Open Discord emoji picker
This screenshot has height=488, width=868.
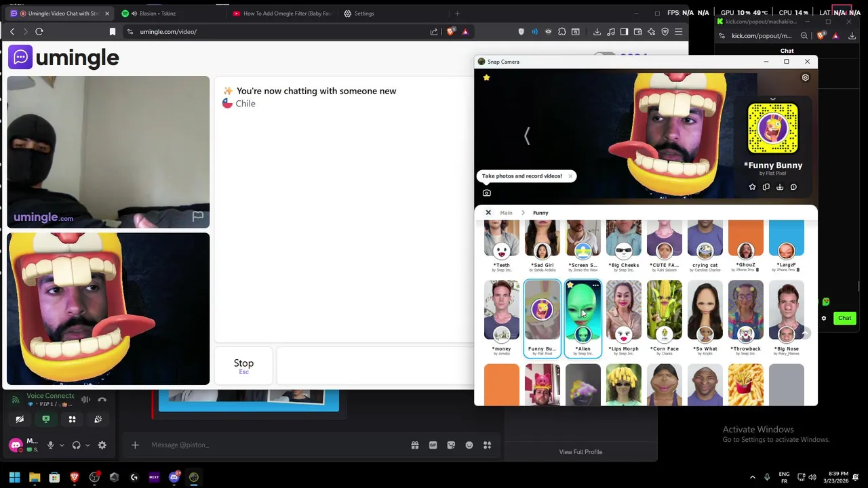click(x=469, y=445)
